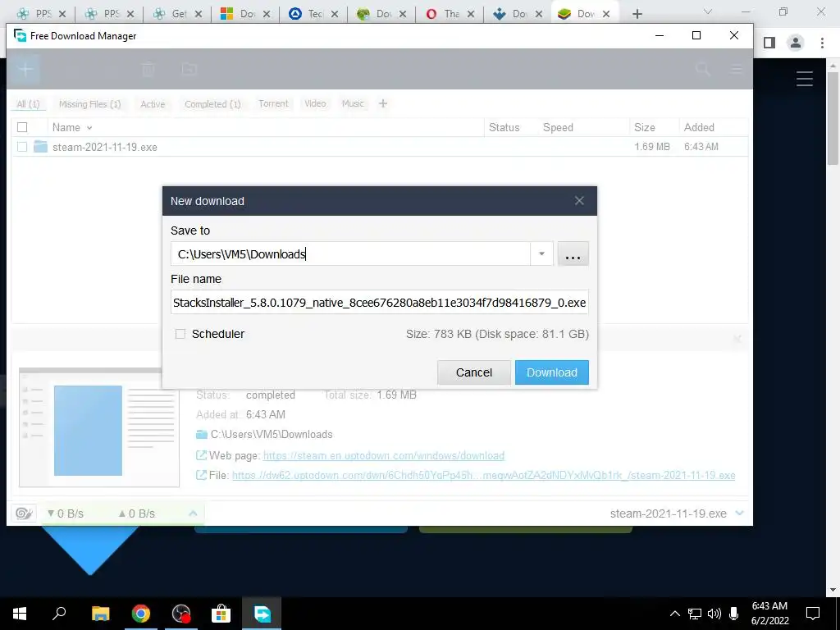Screen dimensions: 840x630
Task: Show hidden system tray icons
Action: point(675,614)
